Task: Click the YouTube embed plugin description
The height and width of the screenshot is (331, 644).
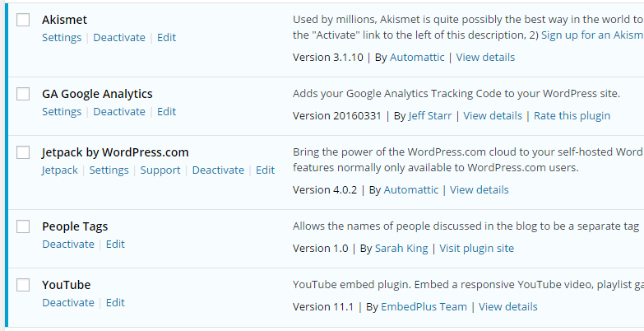Action: (468, 285)
